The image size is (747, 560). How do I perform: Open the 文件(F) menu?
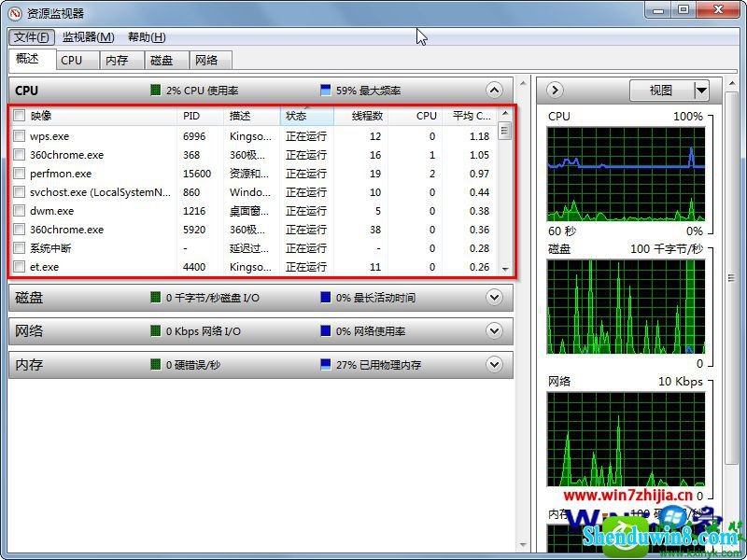pos(32,37)
